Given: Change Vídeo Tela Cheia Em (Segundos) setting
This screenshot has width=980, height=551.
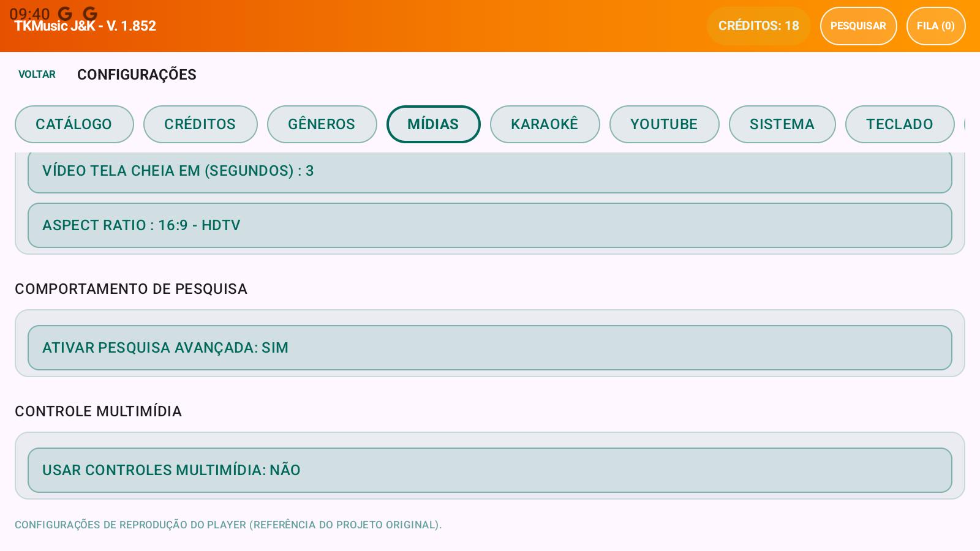Looking at the screenshot, I should pyautogui.click(x=490, y=172).
